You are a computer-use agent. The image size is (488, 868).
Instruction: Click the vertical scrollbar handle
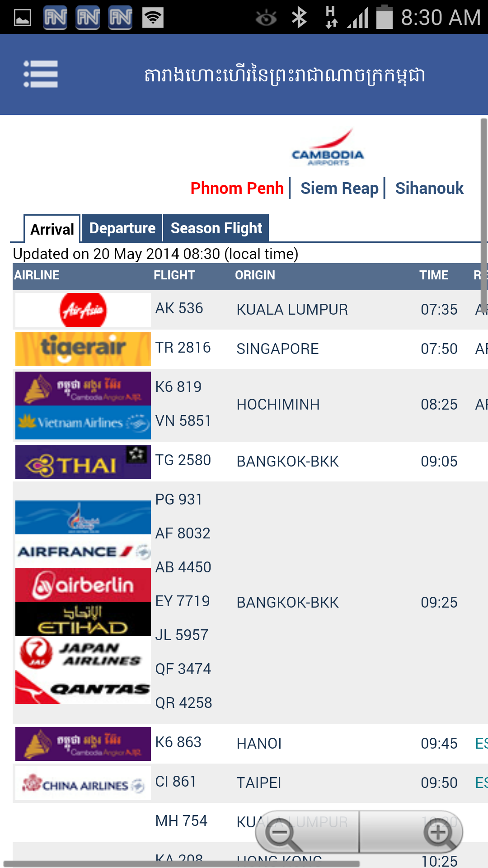484,212
